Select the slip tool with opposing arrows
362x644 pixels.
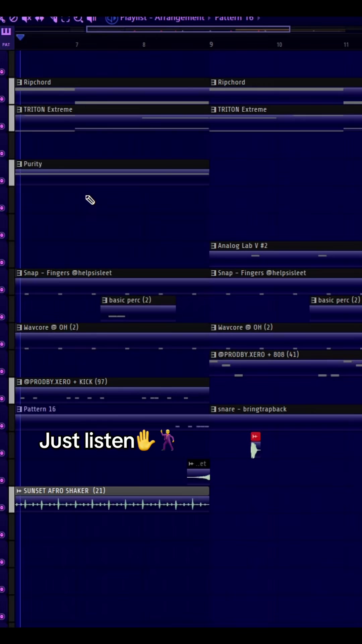click(x=40, y=19)
